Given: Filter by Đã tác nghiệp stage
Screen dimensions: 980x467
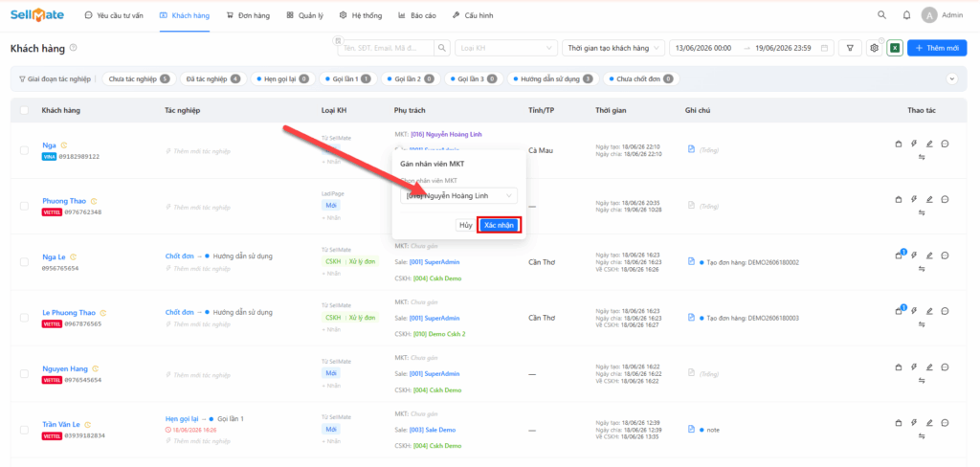Looking at the screenshot, I should coord(213,79).
